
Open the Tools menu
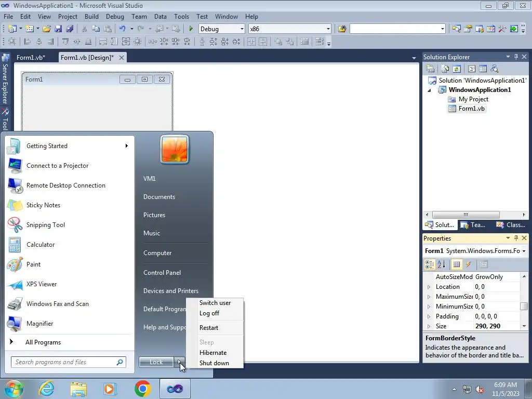coord(181,17)
